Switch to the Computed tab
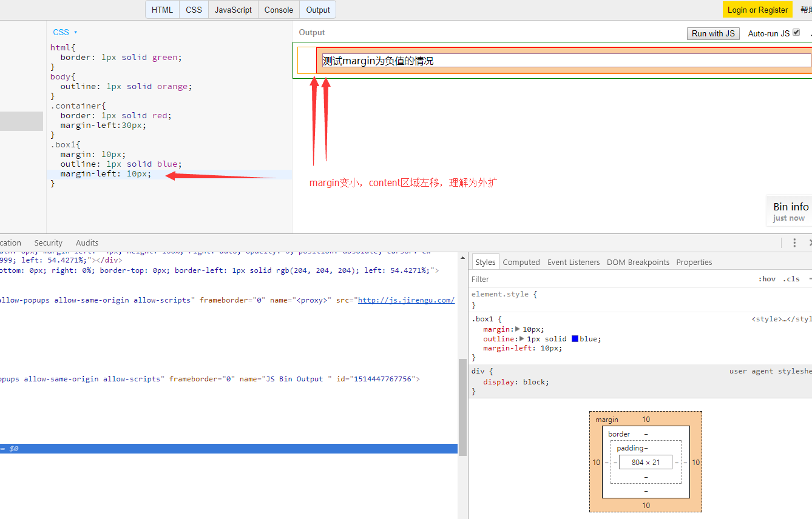Viewport: 812px width, 519px height. 521,262
